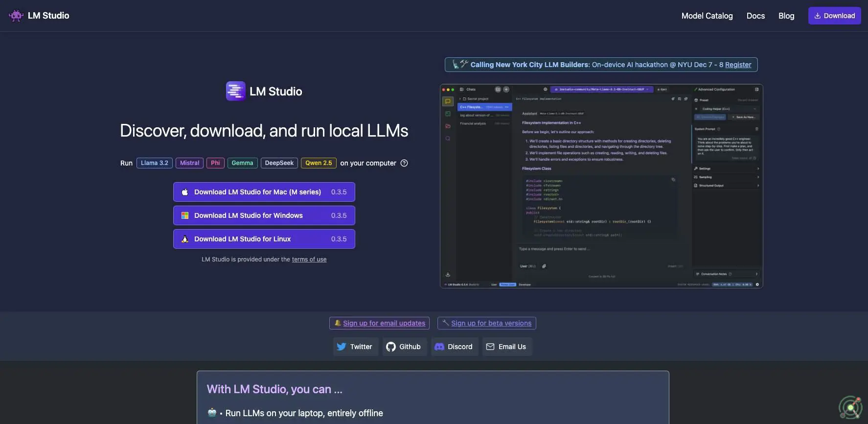868x424 pixels.
Task: Click the green orbit widget icon
Action: point(851,407)
